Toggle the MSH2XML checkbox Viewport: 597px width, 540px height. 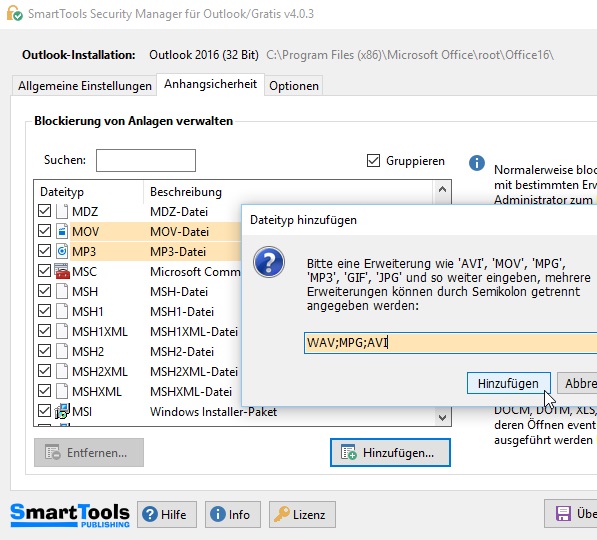coord(45,371)
